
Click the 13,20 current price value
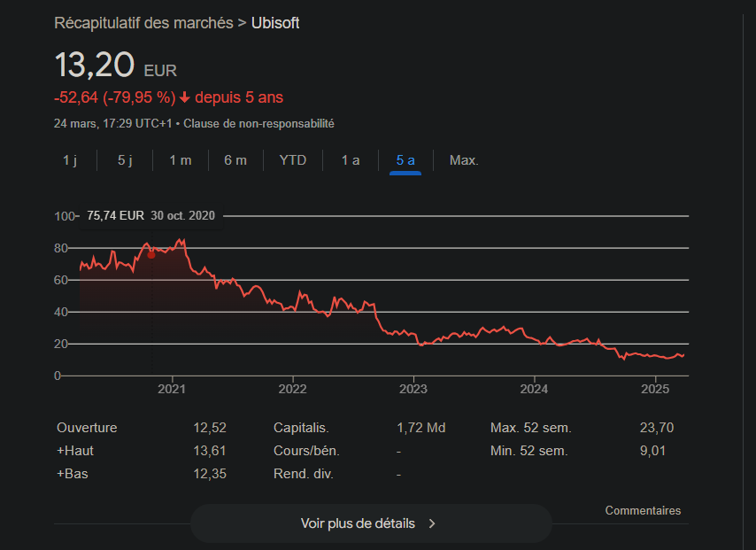pyautogui.click(x=95, y=65)
